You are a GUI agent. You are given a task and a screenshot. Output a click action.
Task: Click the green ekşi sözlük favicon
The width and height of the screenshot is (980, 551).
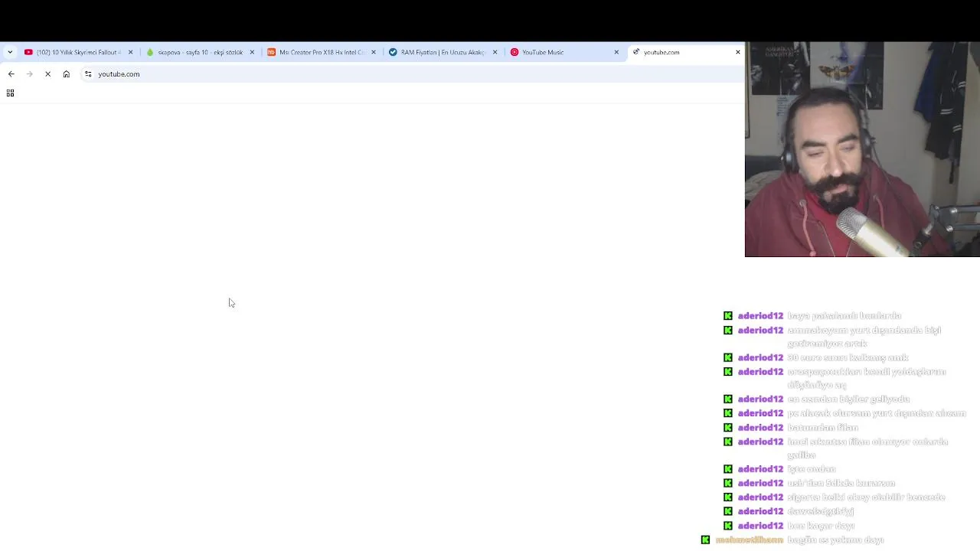pyautogui.click(x=150, y=52)
